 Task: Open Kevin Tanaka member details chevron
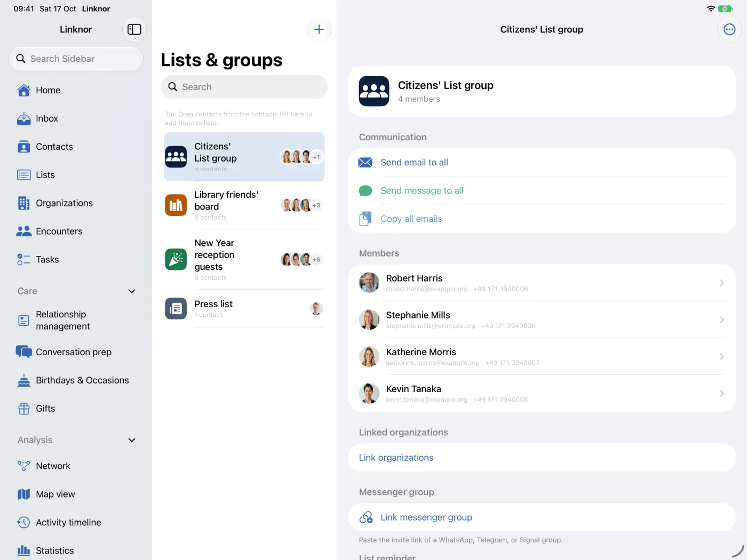(x=721, y=394)
